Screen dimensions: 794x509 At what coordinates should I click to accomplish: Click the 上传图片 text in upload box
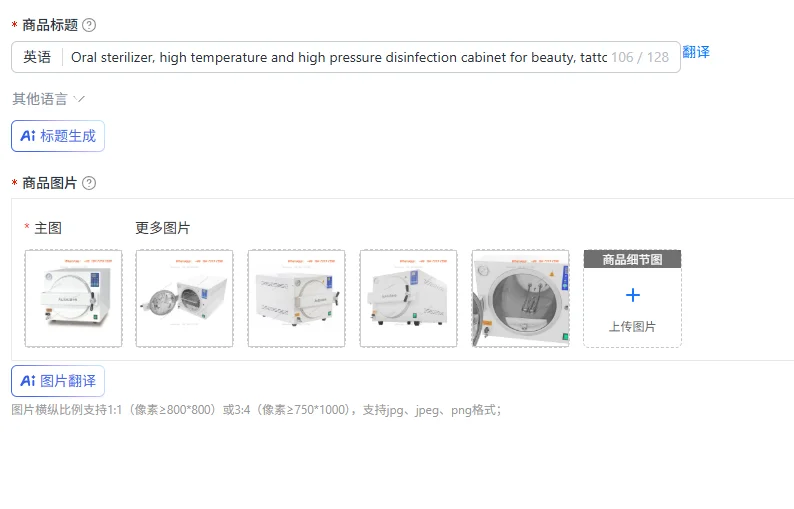pyautogui.click(x=632, y=327)
